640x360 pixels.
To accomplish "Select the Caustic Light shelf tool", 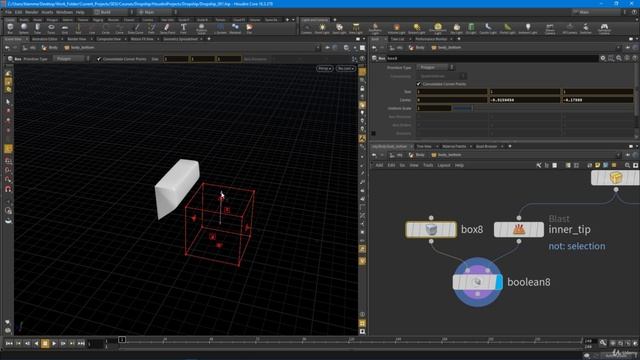I will (x=488, y=28).
